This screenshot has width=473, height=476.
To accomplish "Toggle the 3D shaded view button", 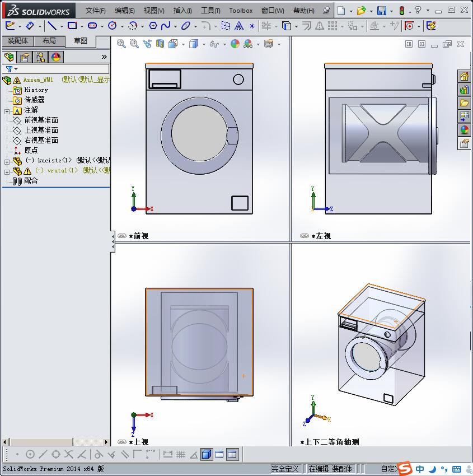I will click(x=207, y=455).
